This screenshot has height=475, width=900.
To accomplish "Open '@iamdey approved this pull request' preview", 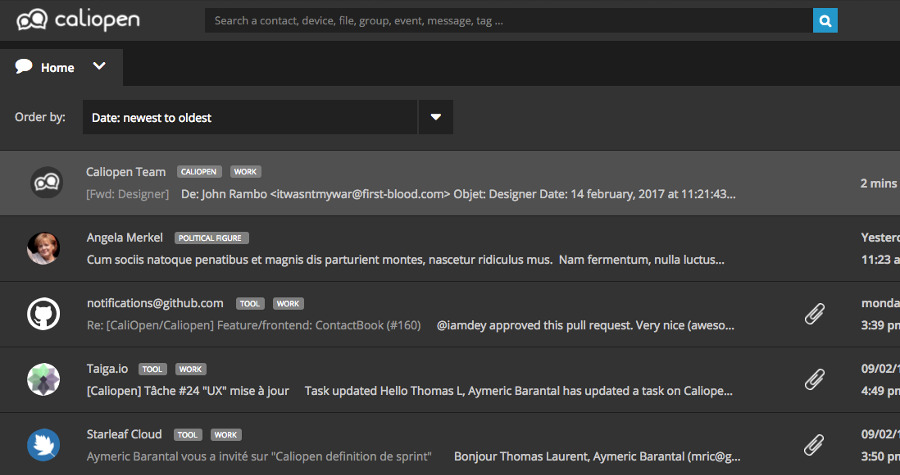I will (585, 325).
